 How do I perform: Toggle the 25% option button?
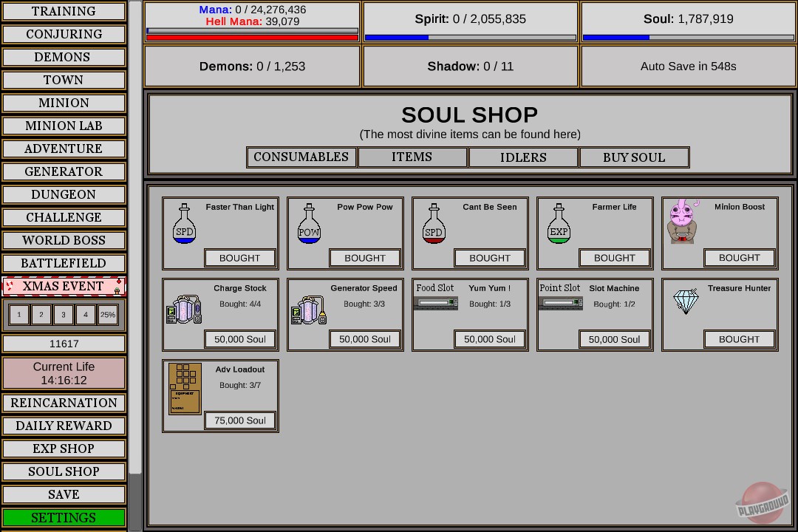point(108,315)
